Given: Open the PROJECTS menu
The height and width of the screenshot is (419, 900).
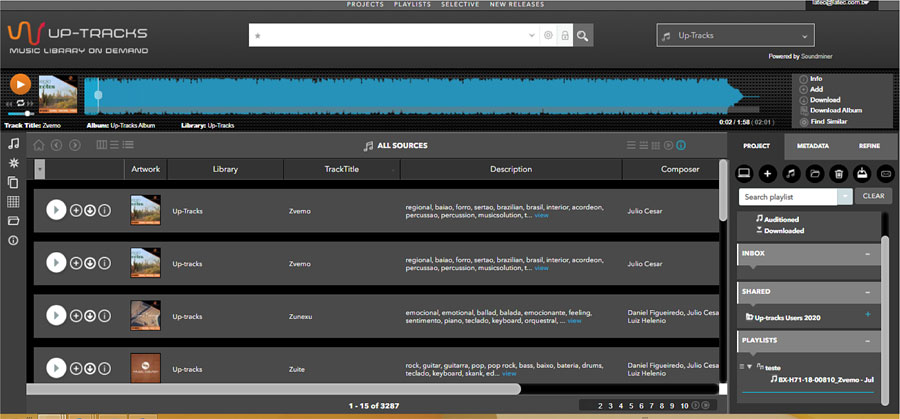Looking at the screenshot, I should pos(365,5).
